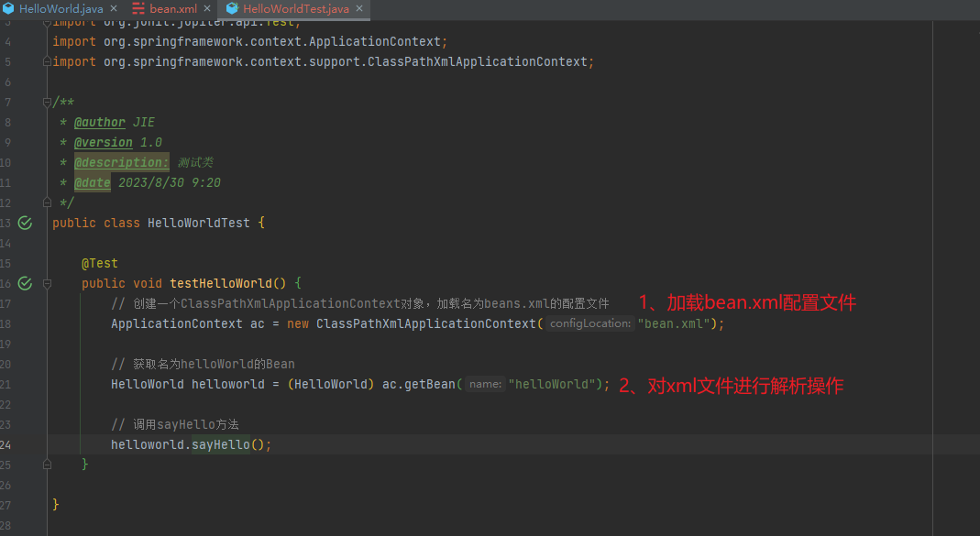980x536 pixels.
Task: Close the HelloWorld.java tab
Action: (114, 9)
